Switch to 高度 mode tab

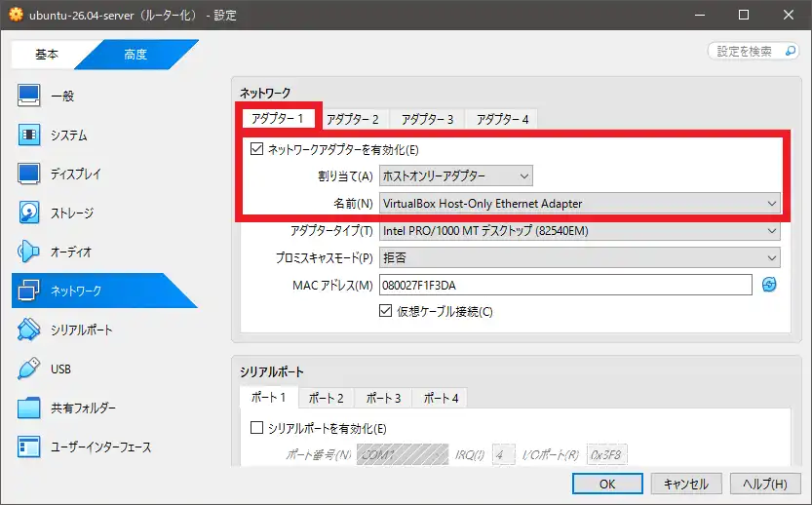135,54
